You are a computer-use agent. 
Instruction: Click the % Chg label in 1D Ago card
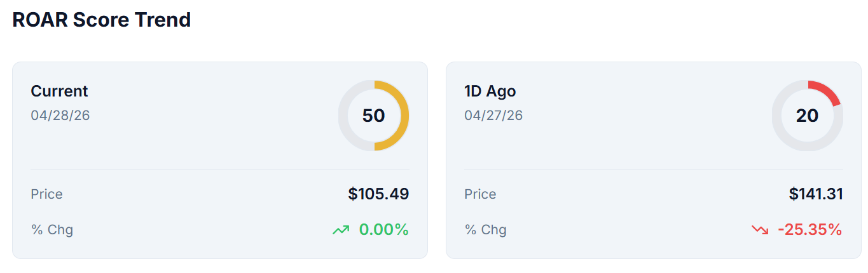[486, 230]
